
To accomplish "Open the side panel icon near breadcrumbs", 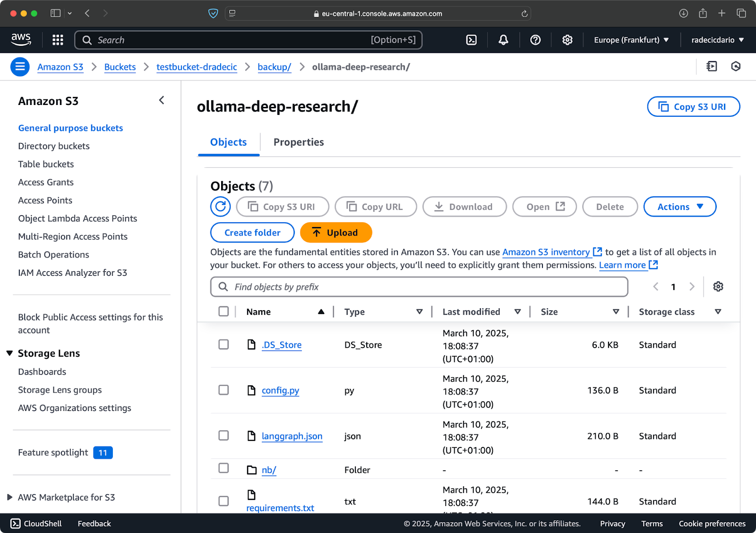I will point(712,66).
